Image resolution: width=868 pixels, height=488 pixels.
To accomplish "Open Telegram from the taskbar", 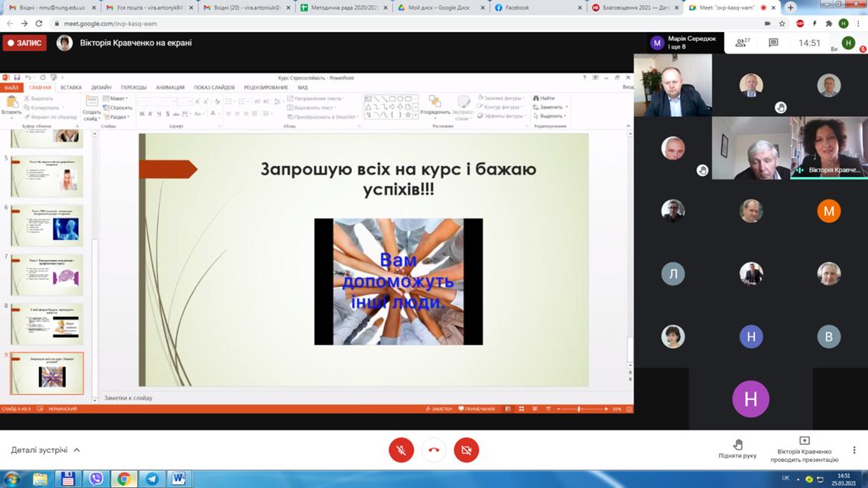I will (x=151, y=478).
